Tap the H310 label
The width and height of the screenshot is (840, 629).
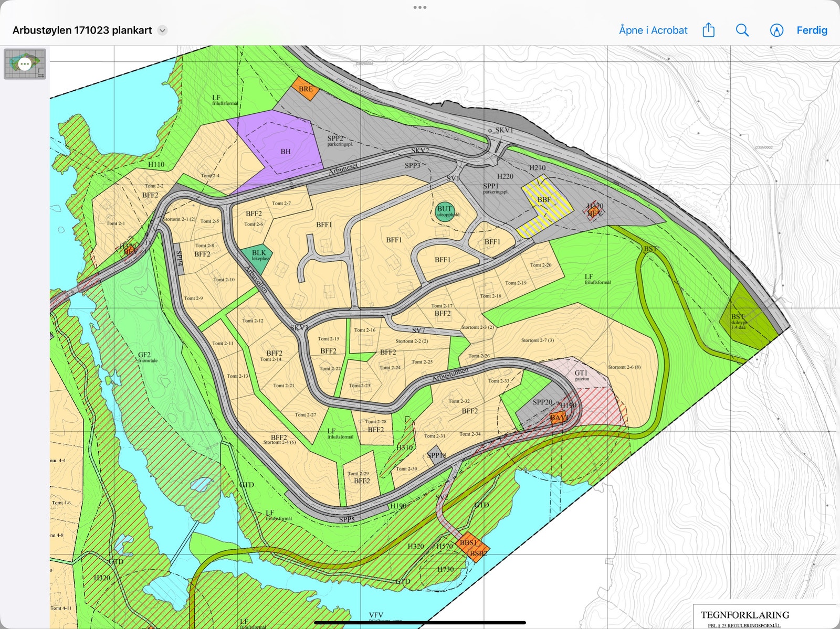tap(405, 447)
